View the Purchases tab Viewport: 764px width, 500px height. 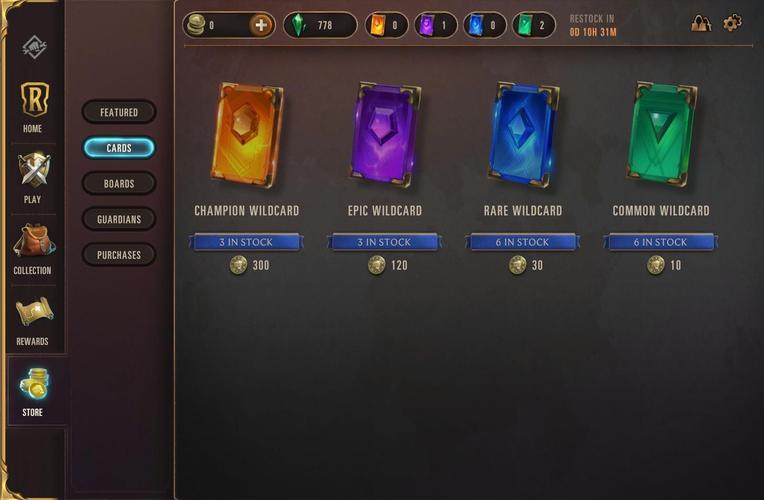click(x=119, y=255)
